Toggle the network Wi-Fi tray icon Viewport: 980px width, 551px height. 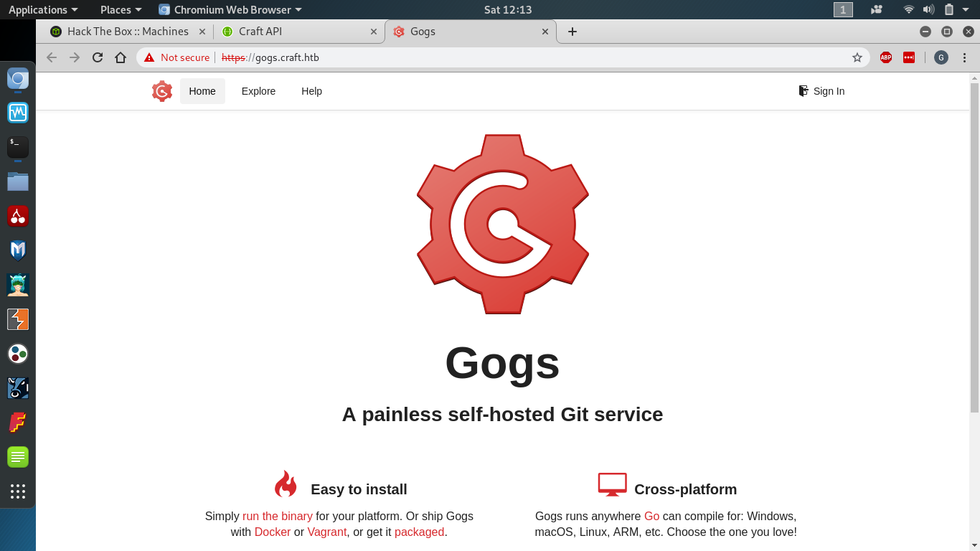coord(908,9)
